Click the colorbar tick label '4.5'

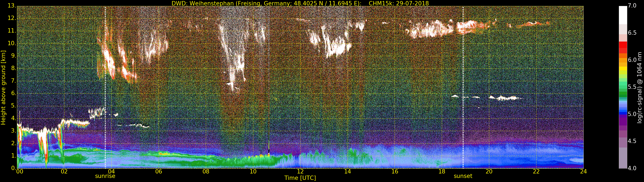point(632,141)
